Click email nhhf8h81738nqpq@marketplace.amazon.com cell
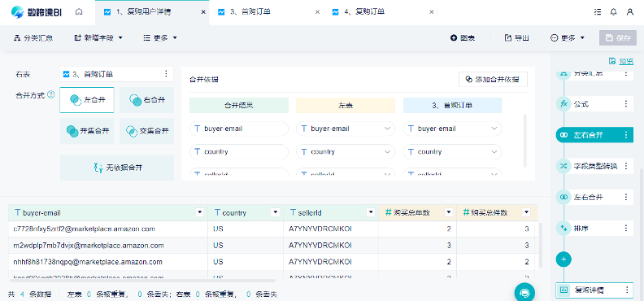The height and width of the screenshot is (301, 644). point(107,262)
